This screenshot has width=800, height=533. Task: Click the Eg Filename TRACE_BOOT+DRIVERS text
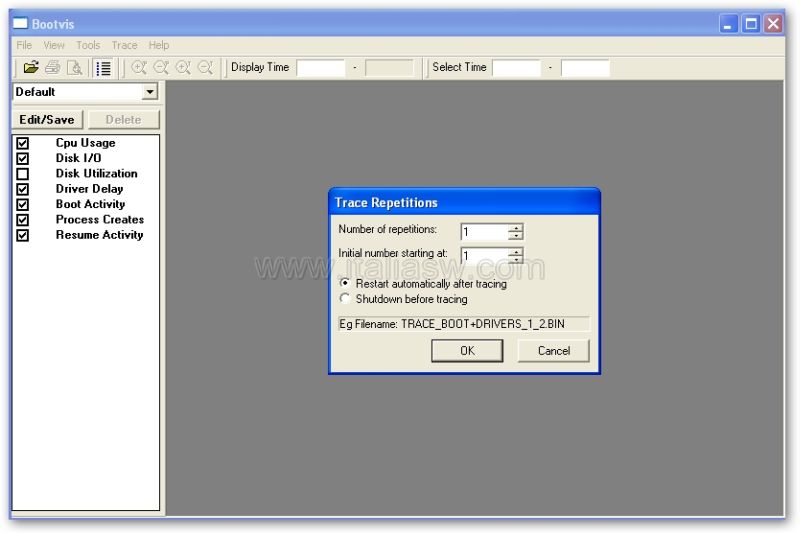pyautogui.click(x=452, y=324)
